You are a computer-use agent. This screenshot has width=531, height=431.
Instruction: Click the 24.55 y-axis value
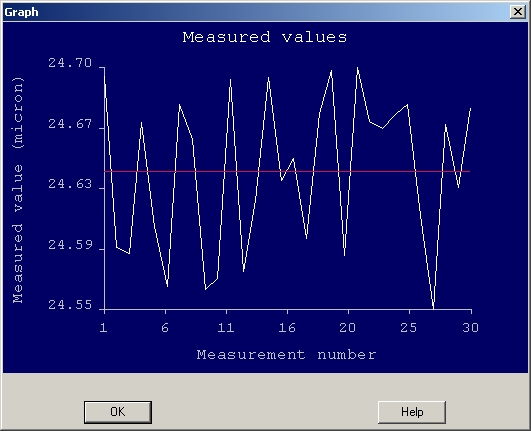point(70,305)
